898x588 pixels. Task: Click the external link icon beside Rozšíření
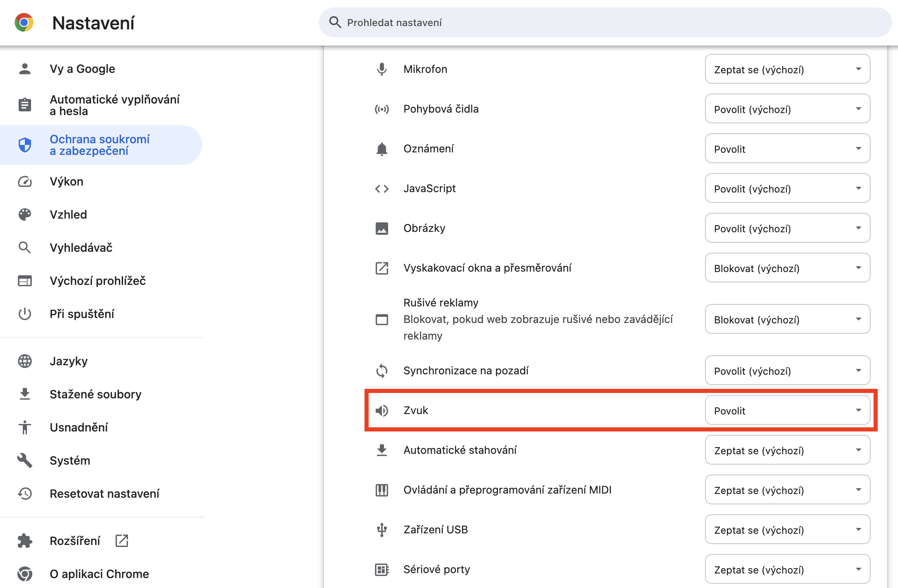pos(122,540)
